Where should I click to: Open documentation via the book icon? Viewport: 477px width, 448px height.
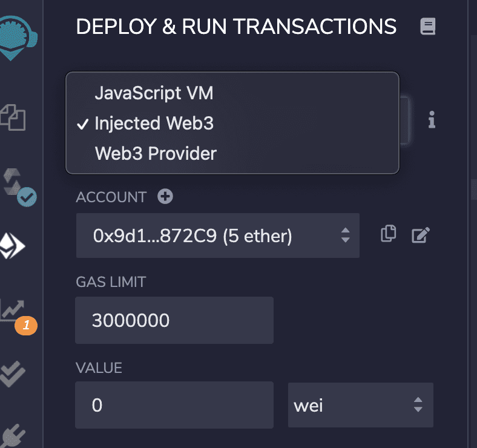point(428,27)
